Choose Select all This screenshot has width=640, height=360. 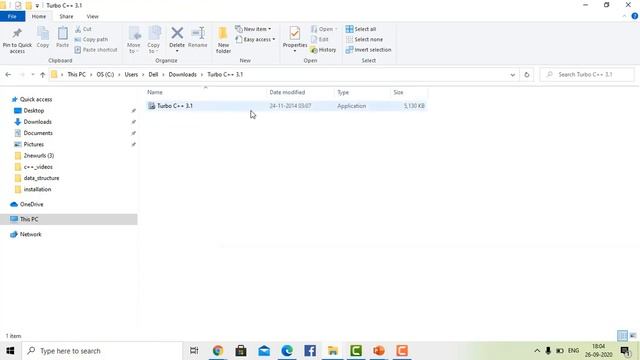point(361,29)
